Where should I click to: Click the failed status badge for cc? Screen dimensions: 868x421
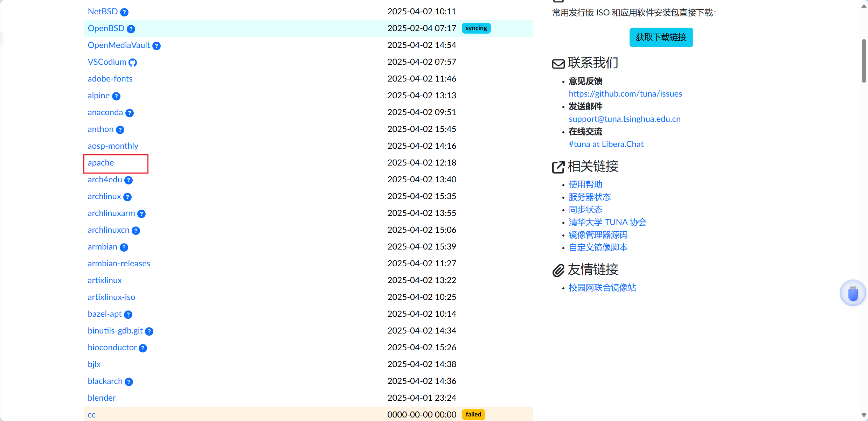473,414
